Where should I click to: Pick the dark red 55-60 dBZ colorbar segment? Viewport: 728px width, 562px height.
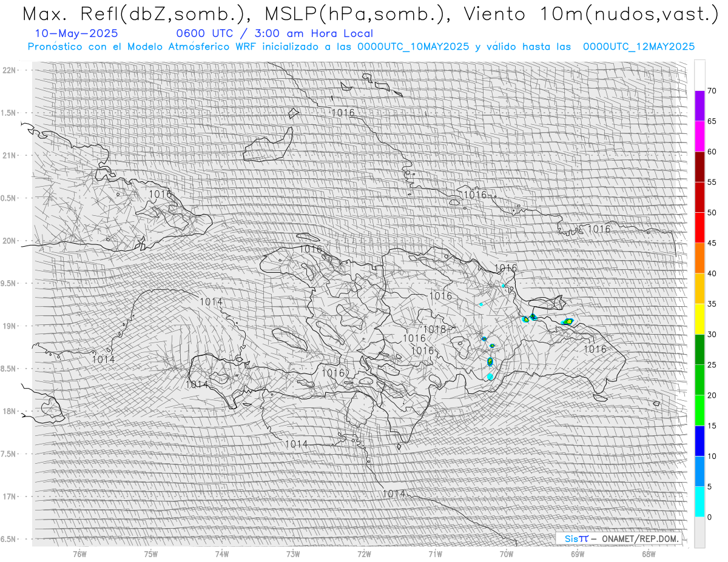click(699, 167)
